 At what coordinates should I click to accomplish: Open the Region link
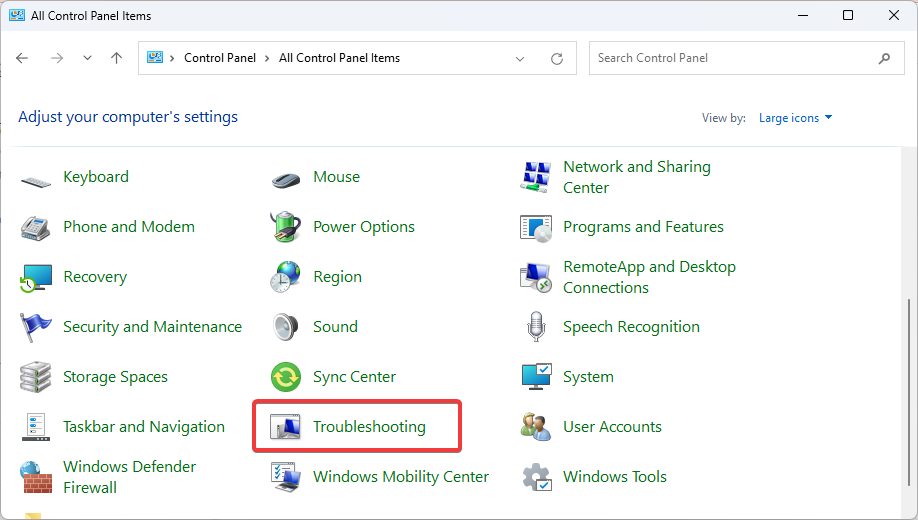click(337, 277)
